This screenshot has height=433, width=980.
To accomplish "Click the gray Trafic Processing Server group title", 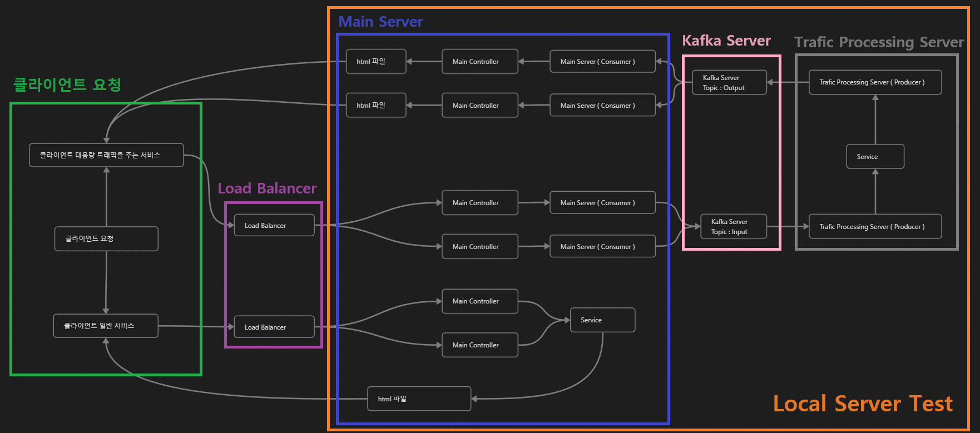I will [879, 42].
